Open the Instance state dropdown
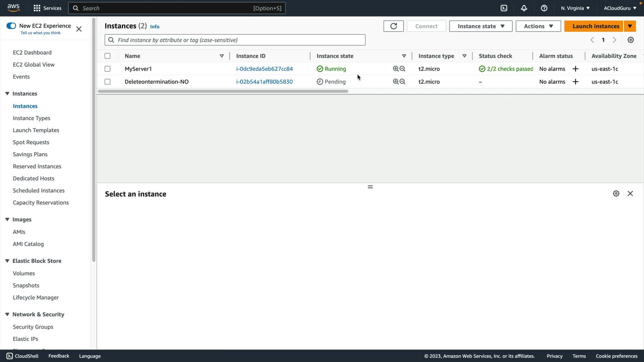644x362 pixels. click(x=481, y=26)
